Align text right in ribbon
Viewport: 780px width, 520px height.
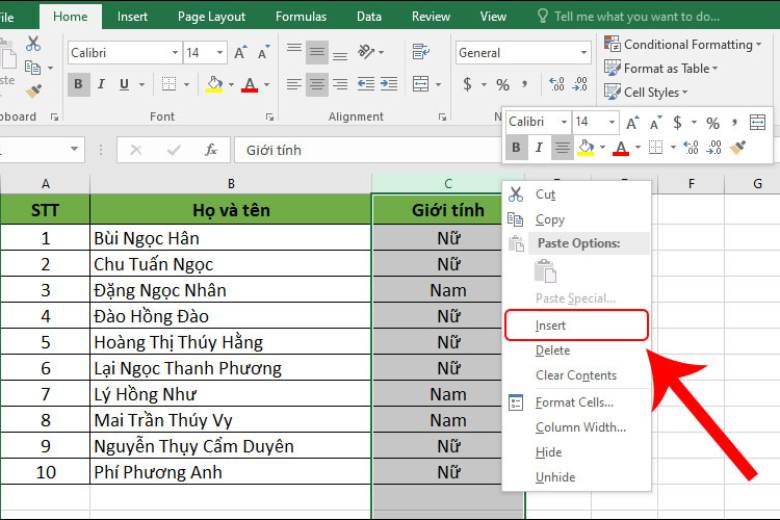click(x=340, y=84)
